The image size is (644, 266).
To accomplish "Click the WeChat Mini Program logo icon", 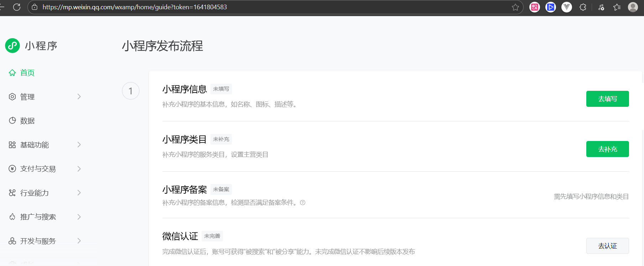I will pos(12,46).
